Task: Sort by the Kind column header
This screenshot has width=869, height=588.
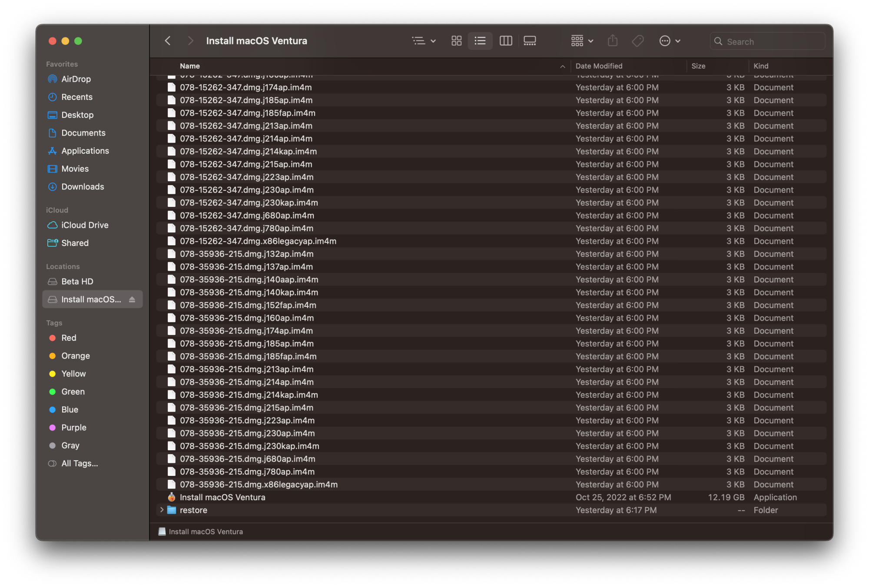Action: coord(761,66)
